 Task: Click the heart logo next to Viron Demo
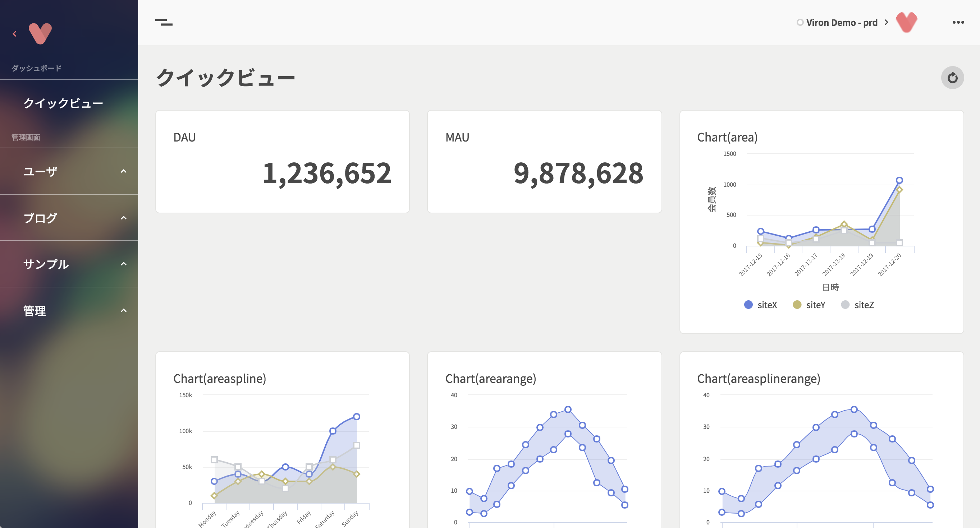(x=907, y=22)
